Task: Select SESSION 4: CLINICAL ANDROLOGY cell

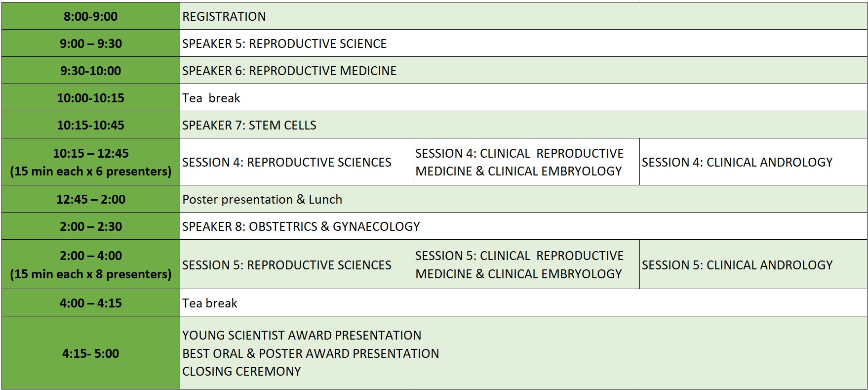Action: [x=737, y=162]
